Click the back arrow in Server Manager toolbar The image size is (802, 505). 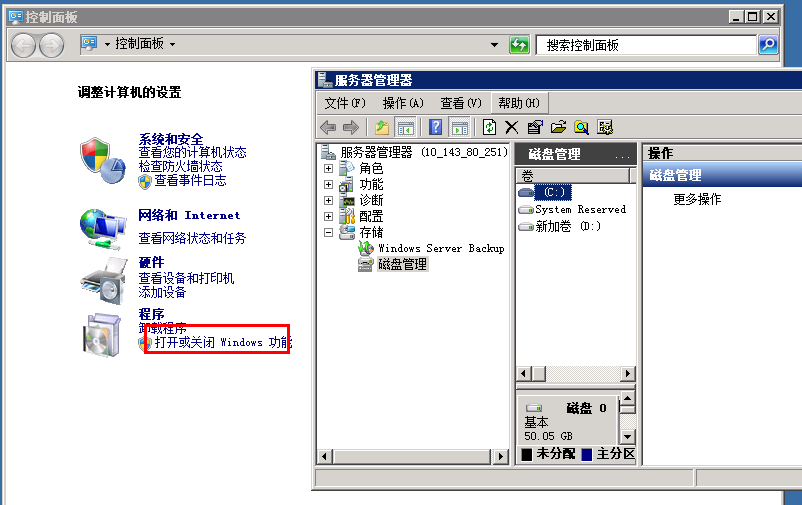[x=328, y=127]
